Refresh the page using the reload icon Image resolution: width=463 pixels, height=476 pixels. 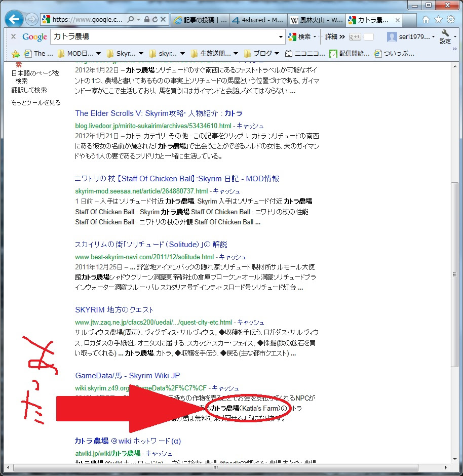click(x=155, y=19)
